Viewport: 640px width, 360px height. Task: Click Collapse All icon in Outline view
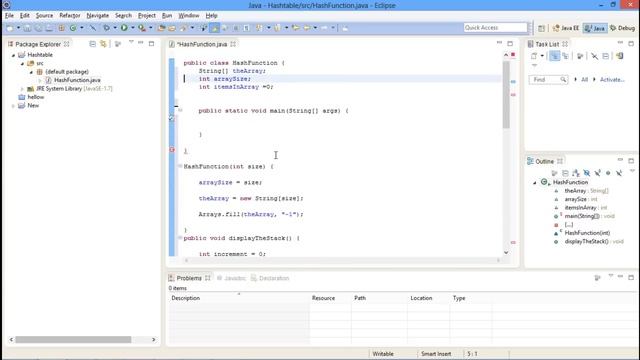(565, 173)
